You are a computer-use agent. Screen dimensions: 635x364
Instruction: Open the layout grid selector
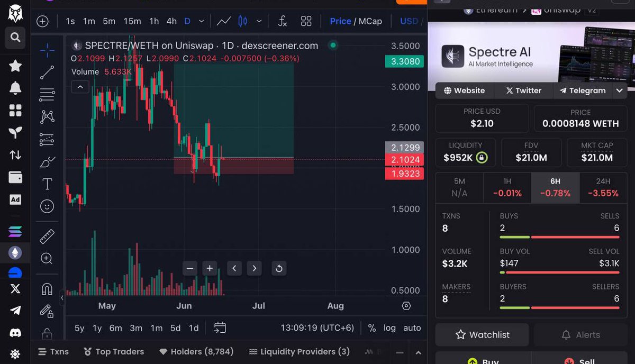(x=306, y=21)
